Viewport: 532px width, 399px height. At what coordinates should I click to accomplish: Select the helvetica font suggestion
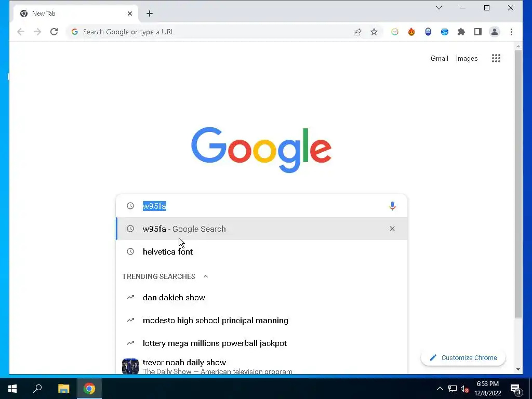(x=262, y=251)
